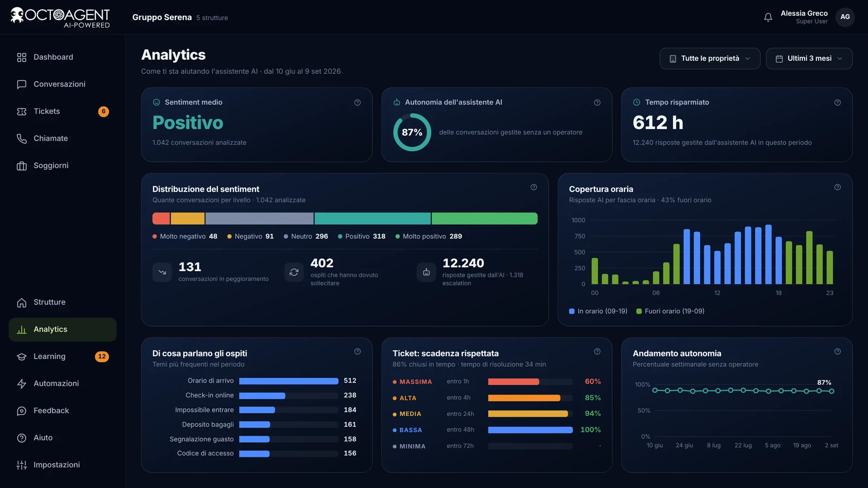Open Learning in sidebar
The width and height of the screenshot is (868, 488).
pos(62,357)
